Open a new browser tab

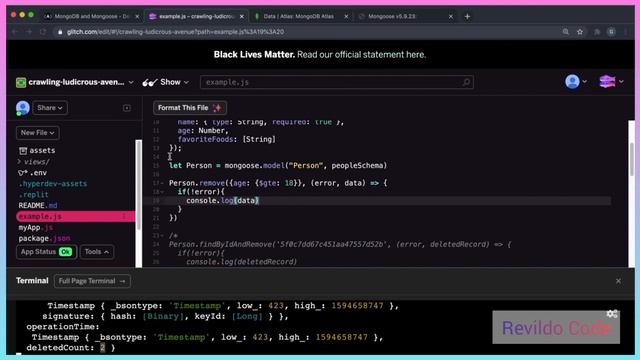point(467,16)
